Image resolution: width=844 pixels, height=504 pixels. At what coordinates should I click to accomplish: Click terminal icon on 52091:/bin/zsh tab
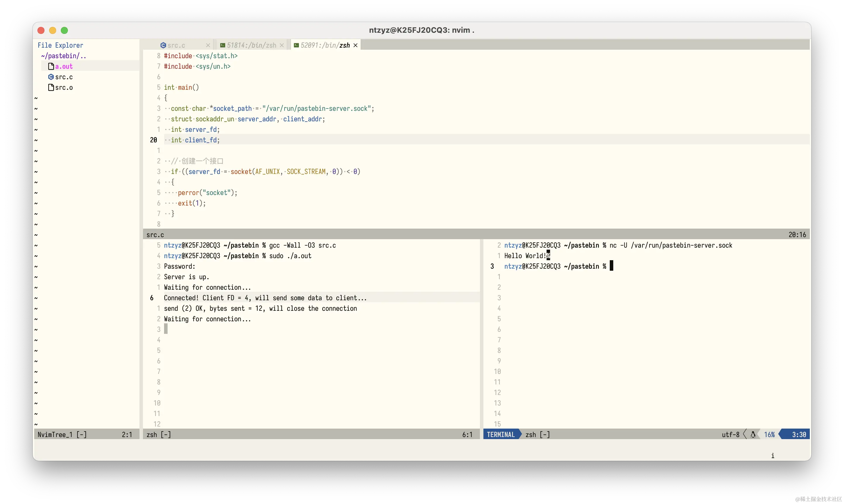pos(296,45)
